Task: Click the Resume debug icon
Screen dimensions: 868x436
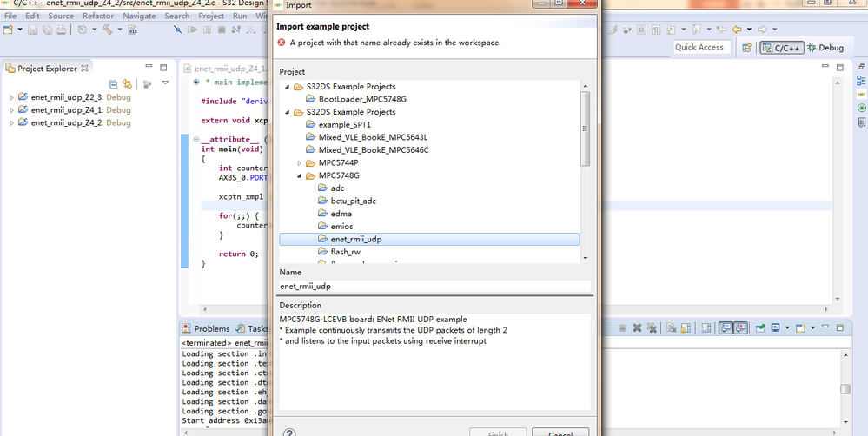Action: (193, 30)
